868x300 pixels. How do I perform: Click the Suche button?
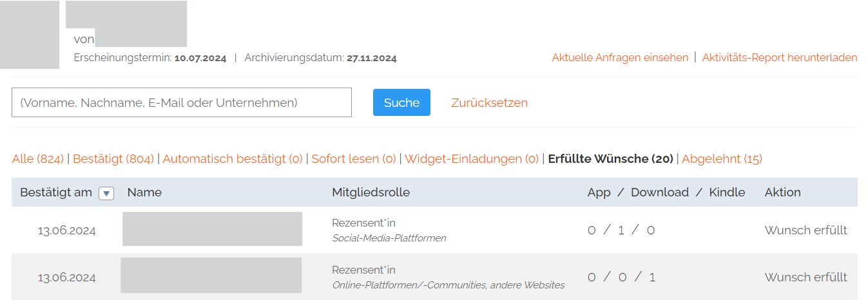point(401,102)
